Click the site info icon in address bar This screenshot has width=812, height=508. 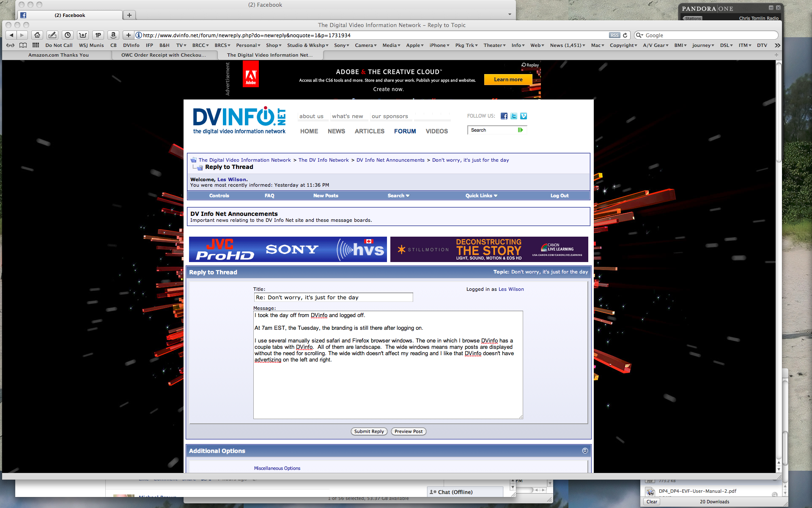coord(138,35)
